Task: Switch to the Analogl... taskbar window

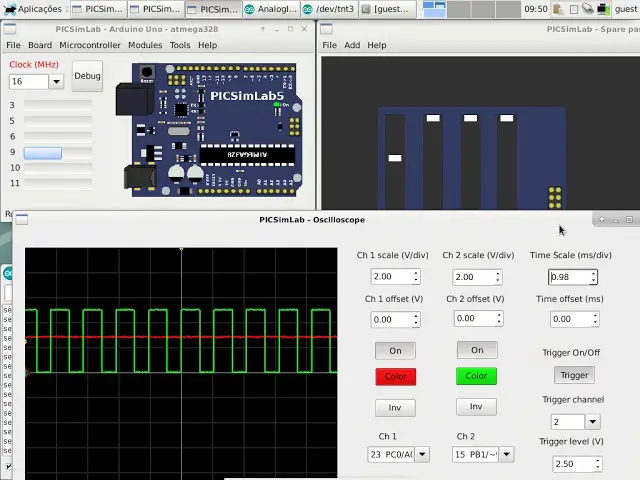Action: [x=270, y=9]
